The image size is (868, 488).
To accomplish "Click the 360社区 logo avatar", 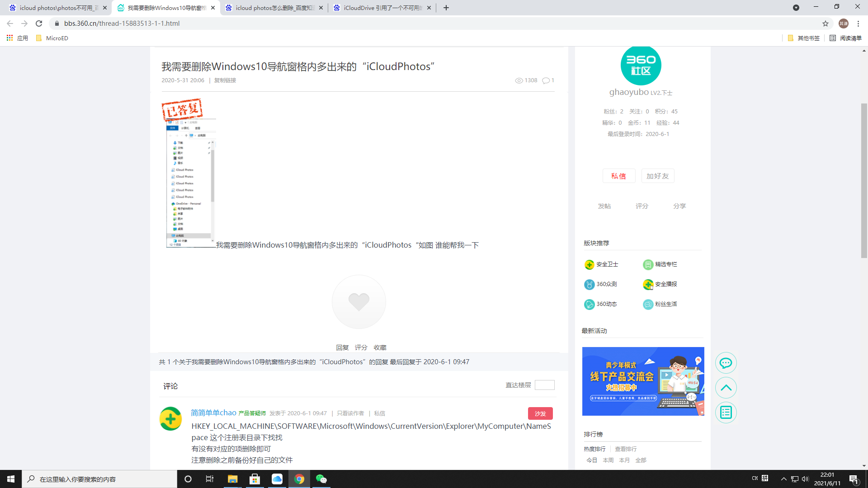I will point(641,65).
